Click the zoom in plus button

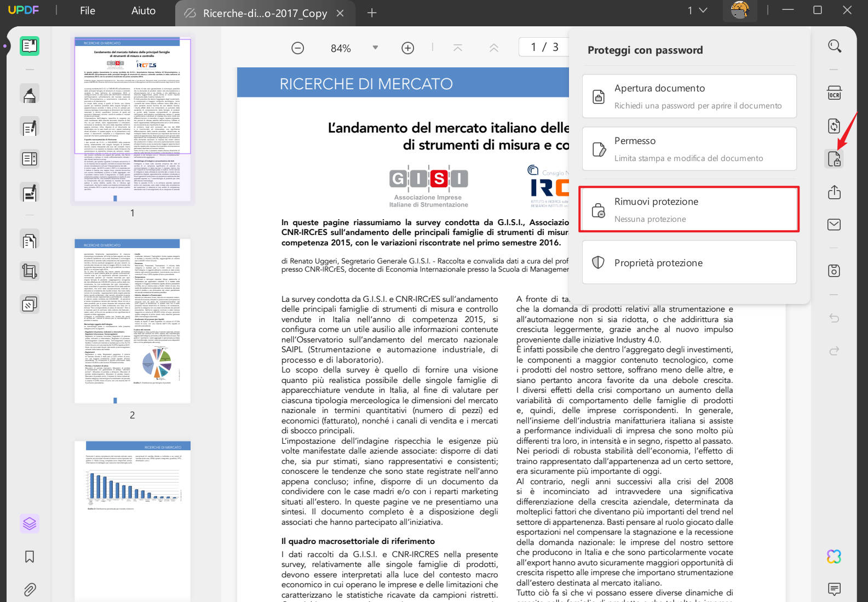tap(408, 48)
